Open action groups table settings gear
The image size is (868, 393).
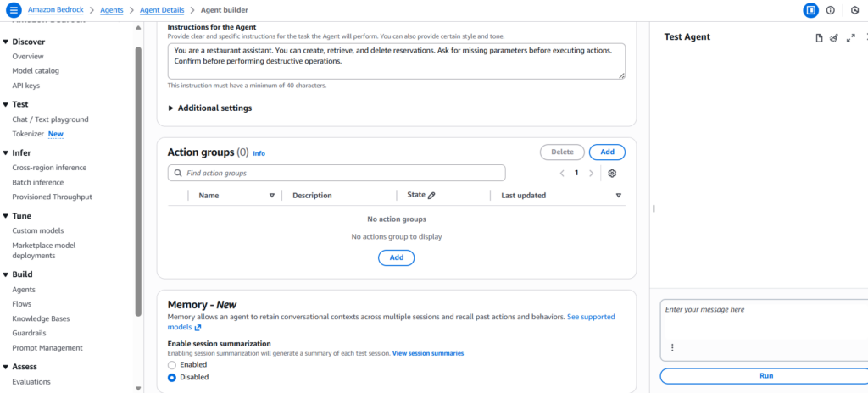pos(612,173)
